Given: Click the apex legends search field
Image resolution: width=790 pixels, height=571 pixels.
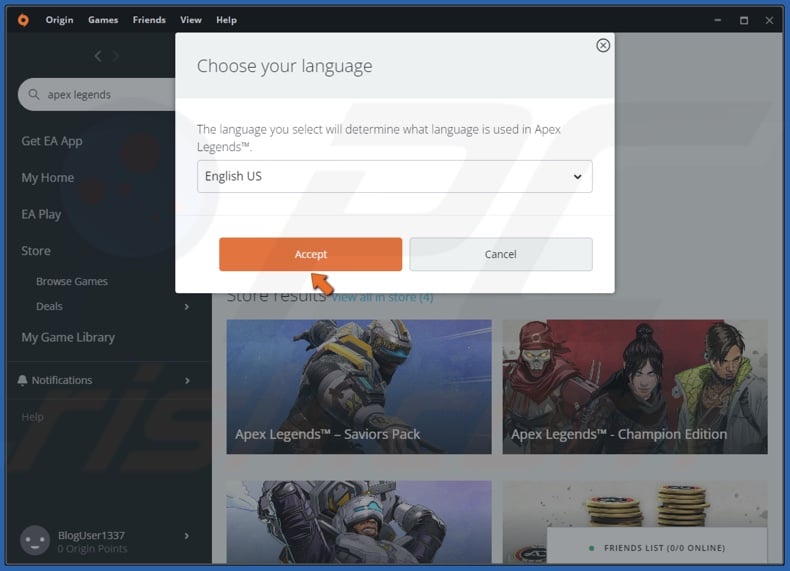Looking at the screenshot, I should (97, 94).
